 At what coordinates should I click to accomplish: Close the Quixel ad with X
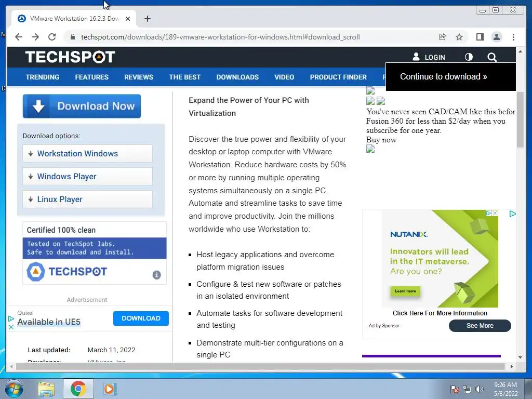11,327
